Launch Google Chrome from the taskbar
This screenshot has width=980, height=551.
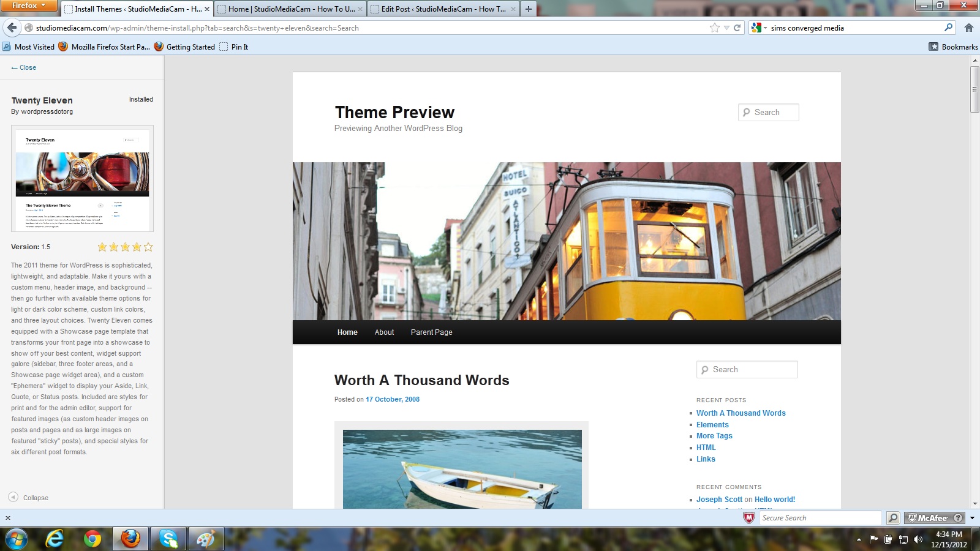pos(92,539)
